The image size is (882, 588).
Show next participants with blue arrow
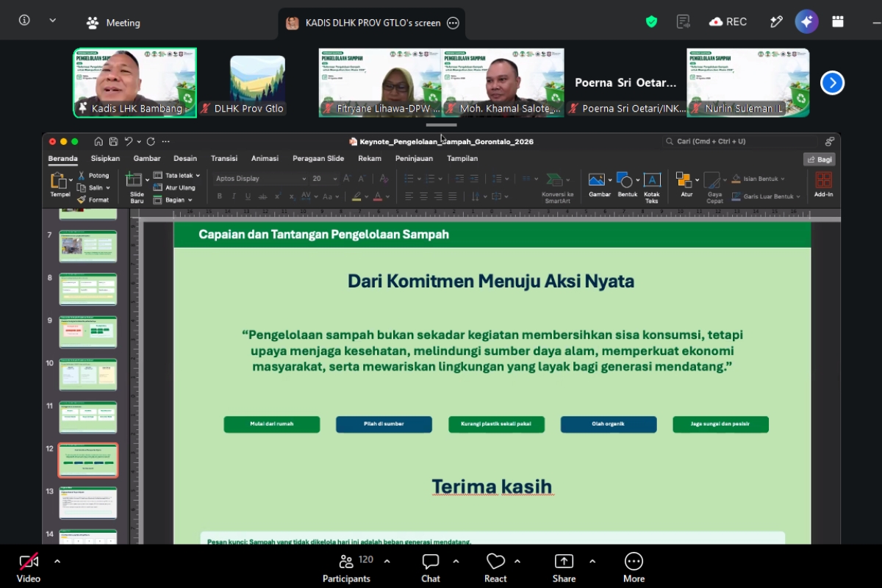(832, 83)
